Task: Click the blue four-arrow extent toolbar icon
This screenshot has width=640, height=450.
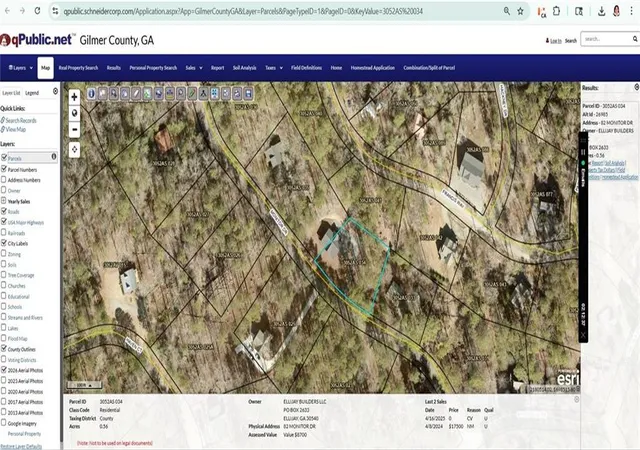Action: click(215, 94)
